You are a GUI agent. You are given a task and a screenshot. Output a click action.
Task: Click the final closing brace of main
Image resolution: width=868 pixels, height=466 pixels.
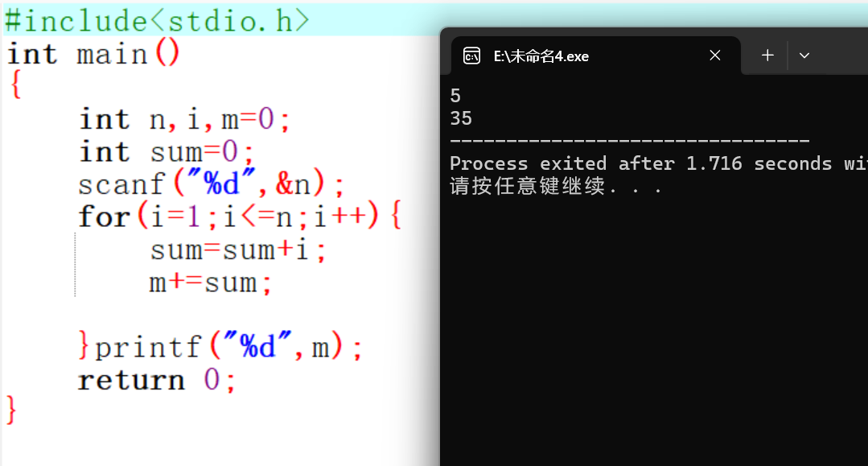click(x=11, y=410)
